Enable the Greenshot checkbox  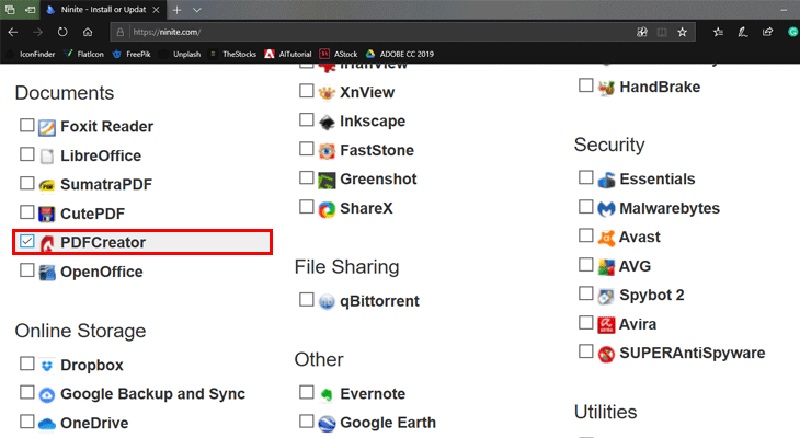click(306, 180)
